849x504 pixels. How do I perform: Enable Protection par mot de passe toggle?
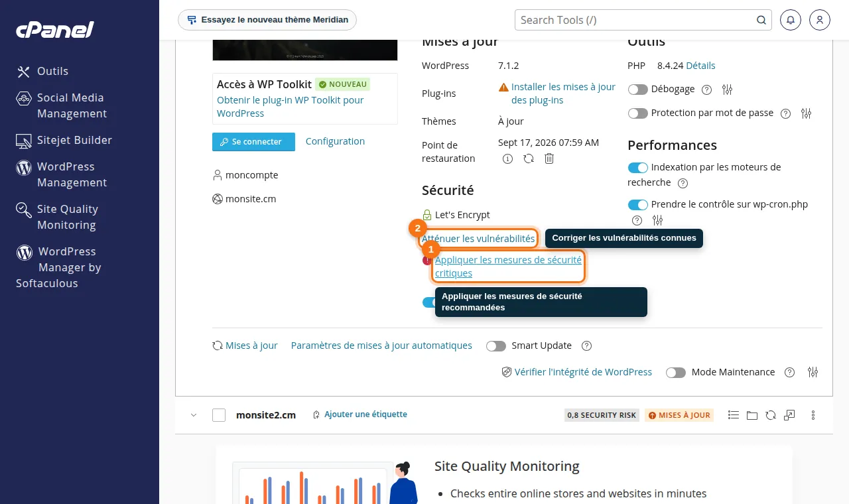click(637, 113)
